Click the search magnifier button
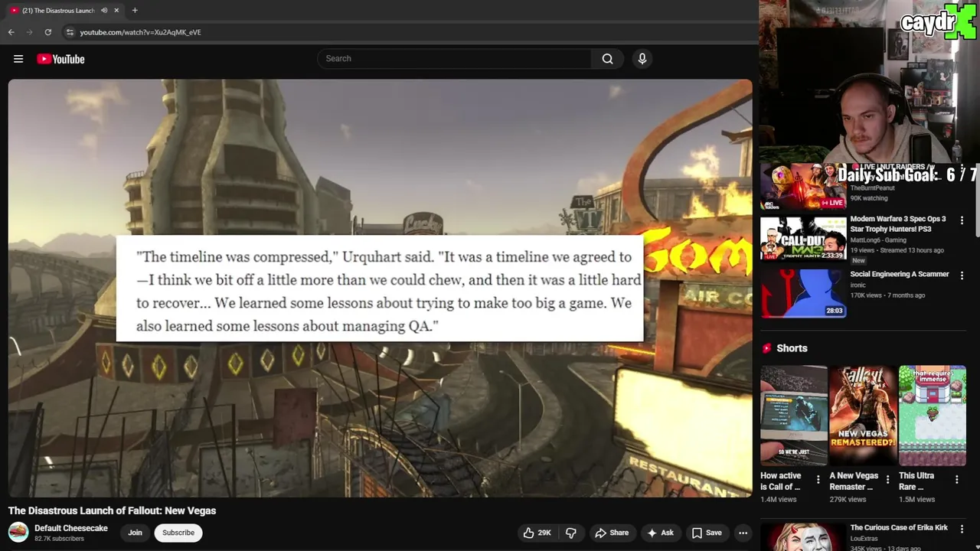The width and height of the screenshot is (980, 551). click(607, 59)
